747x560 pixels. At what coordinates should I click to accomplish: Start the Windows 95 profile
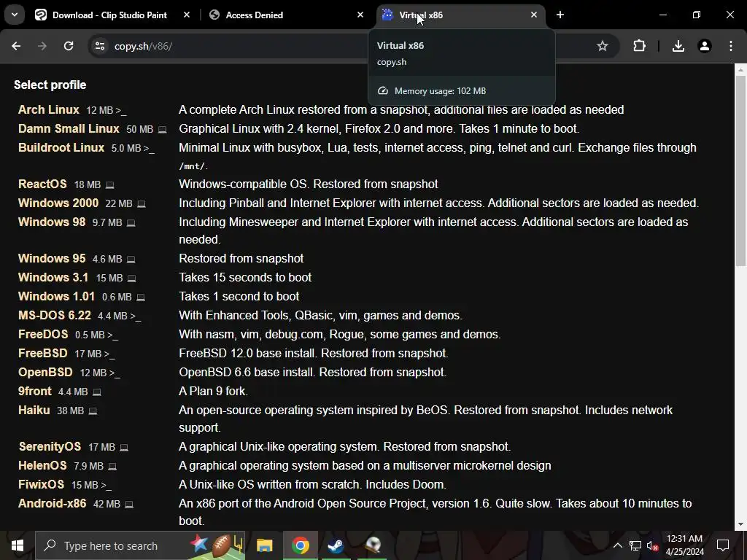(x=52, y=258)
